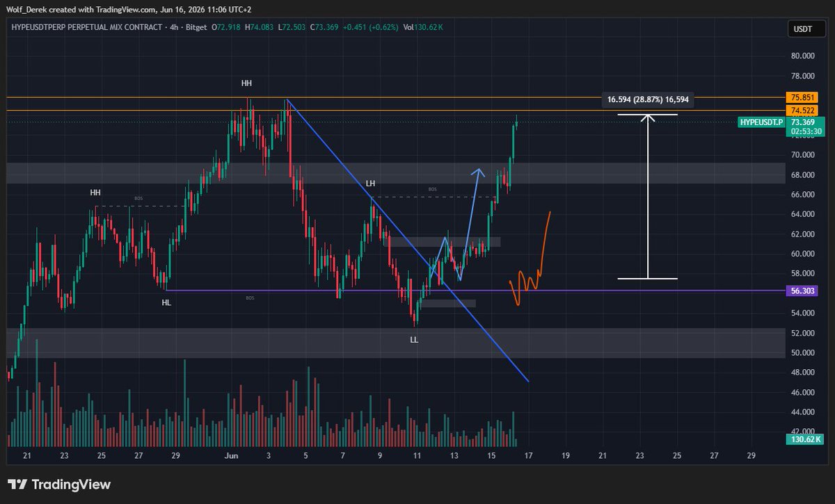
Task: Select the 74.522 orange price tag
Action: point(802,111)
